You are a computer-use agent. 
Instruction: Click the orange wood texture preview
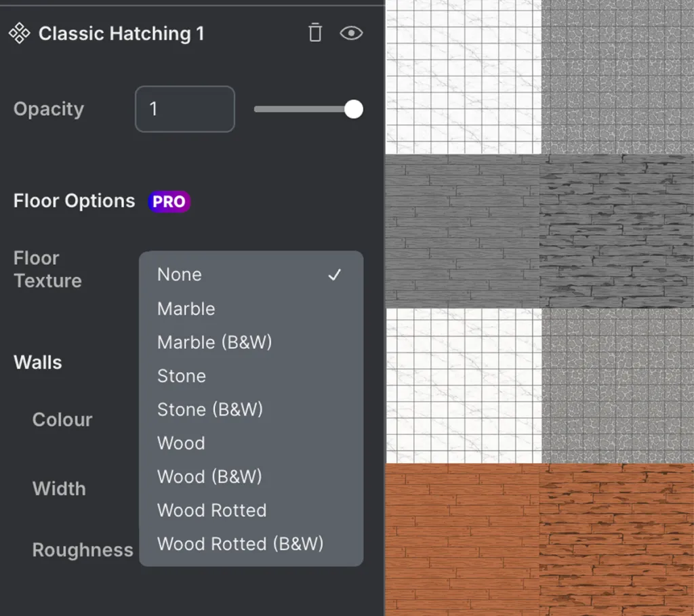(464, 539)
